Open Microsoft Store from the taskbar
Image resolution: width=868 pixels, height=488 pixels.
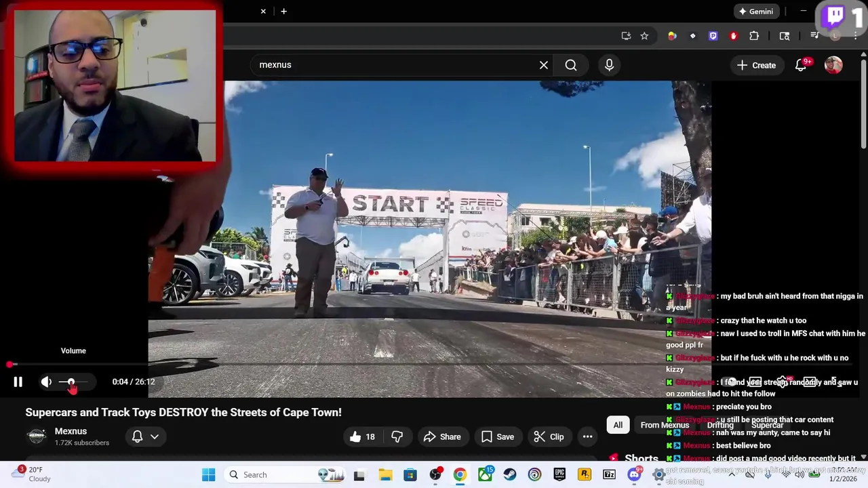tap(410, 474)
